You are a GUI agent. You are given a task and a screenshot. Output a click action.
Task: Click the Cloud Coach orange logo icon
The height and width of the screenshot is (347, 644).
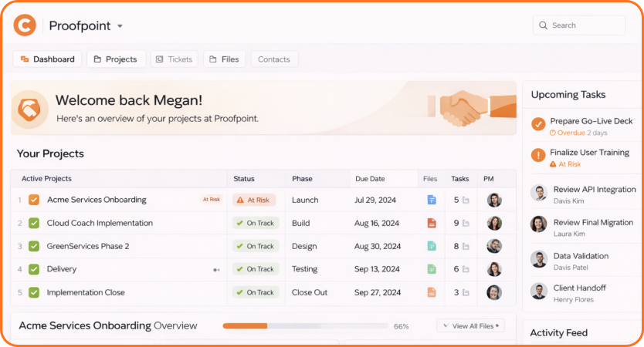point(25,25)
